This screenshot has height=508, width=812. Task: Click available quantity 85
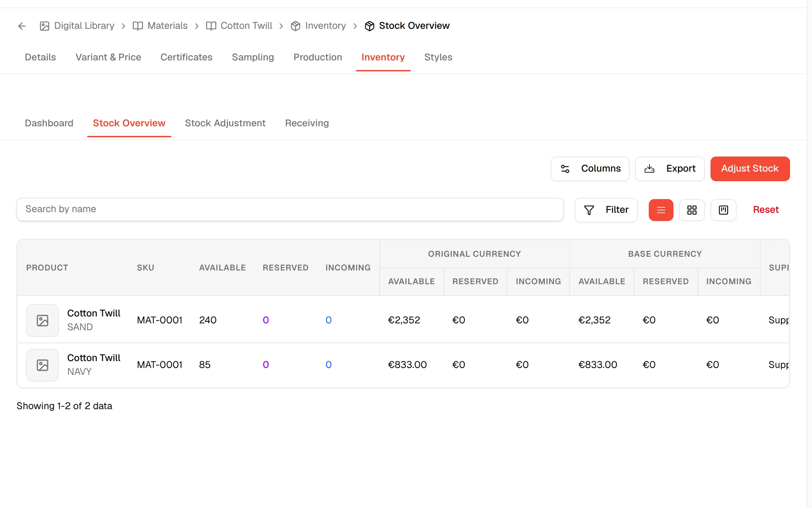tap(205, 365)
